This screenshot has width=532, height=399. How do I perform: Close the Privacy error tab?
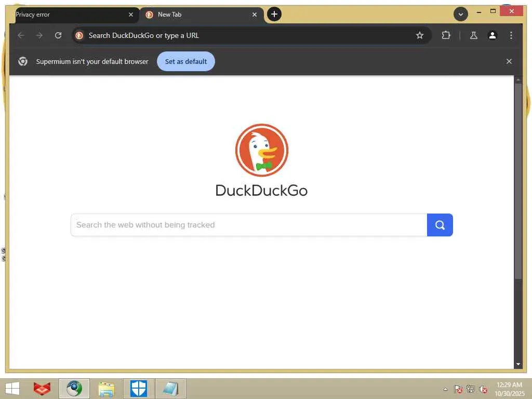coord(131,15)
